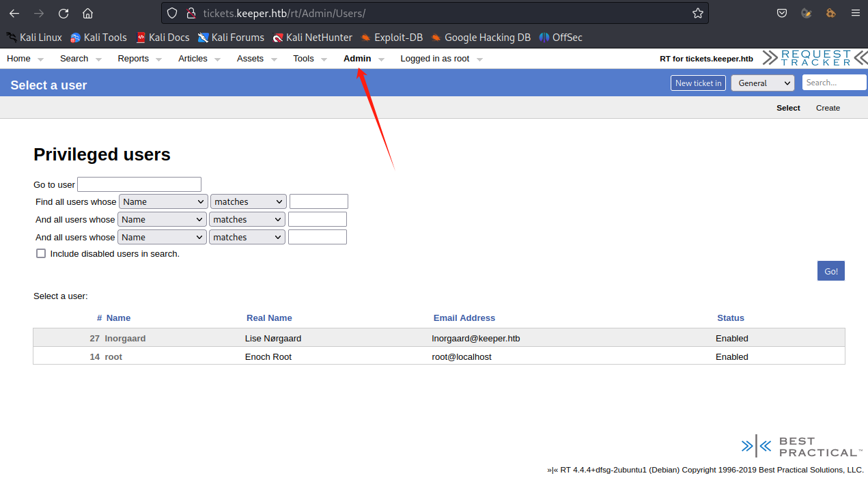
Task: Open the Logged in as root menu
Action: click(435, 59)
